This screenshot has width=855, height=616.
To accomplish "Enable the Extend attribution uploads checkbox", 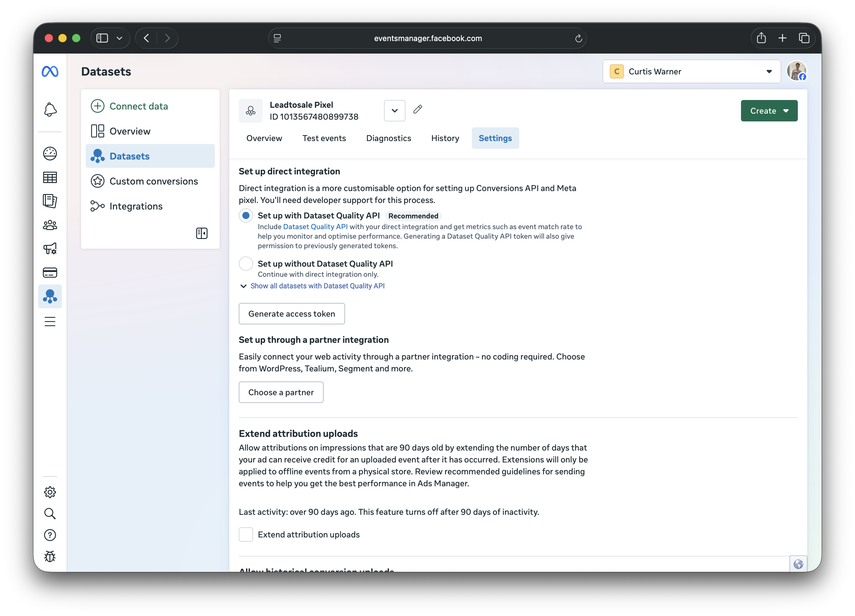I will click(x=246, y=534).
